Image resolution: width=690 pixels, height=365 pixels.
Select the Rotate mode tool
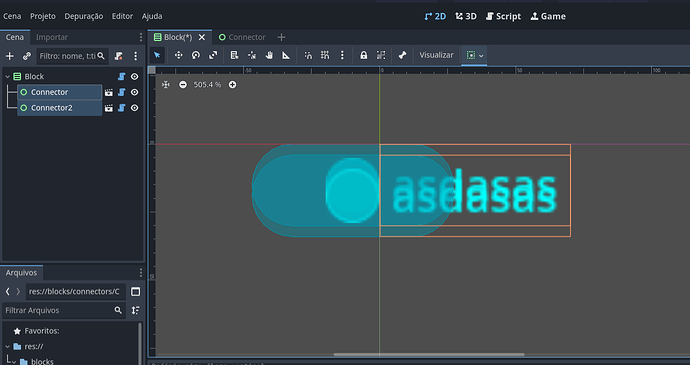coord(196,55)
